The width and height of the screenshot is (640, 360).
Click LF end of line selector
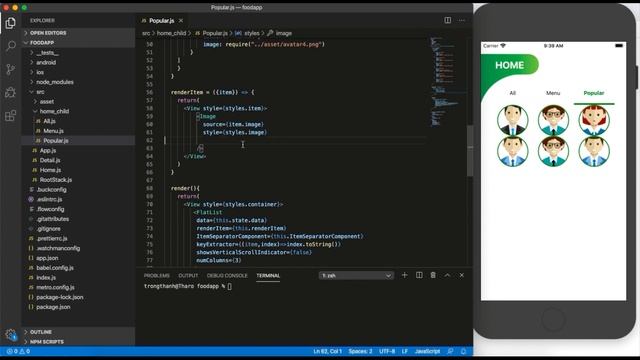coord(405,351)
